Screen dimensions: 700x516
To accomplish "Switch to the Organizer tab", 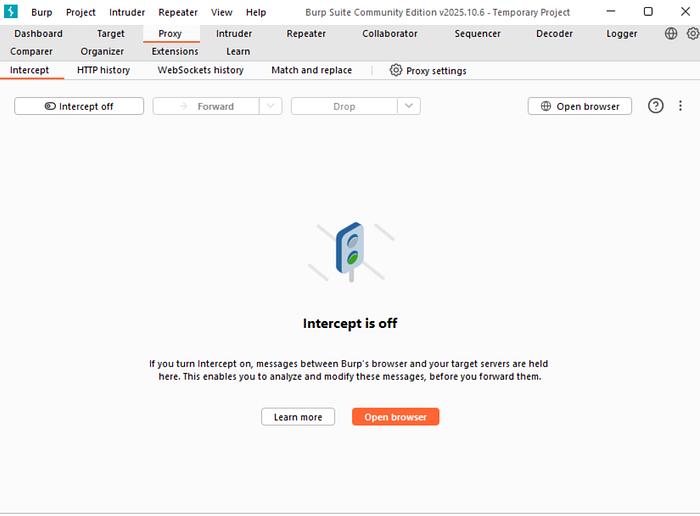I will click(102, 52).
